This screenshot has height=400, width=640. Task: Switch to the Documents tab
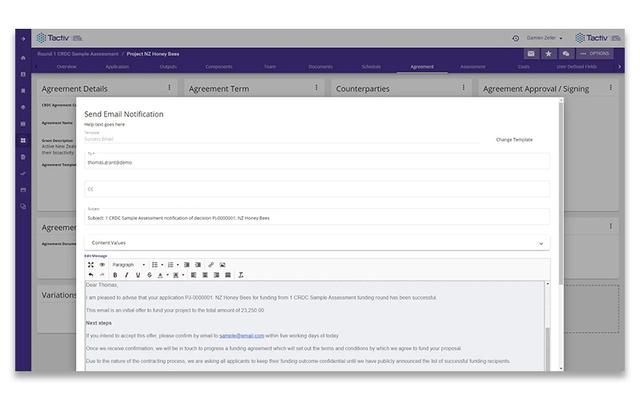pos(321,67)
